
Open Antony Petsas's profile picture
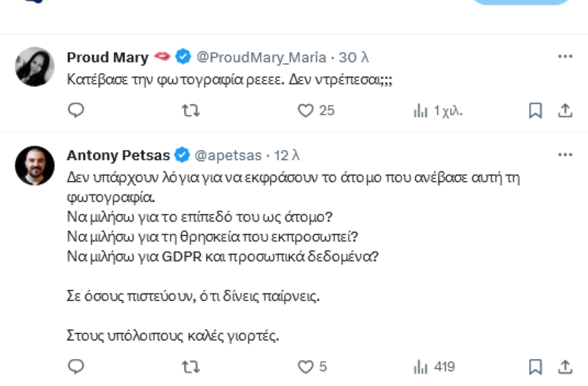[x=35, y=166]
